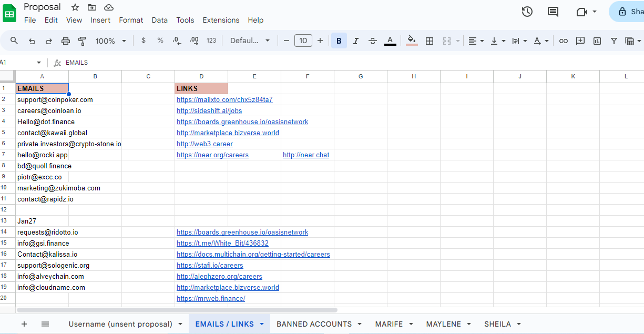
Task: Expand EMAILS / LINKS tab dropdown arrow
Action: point(262,324)
